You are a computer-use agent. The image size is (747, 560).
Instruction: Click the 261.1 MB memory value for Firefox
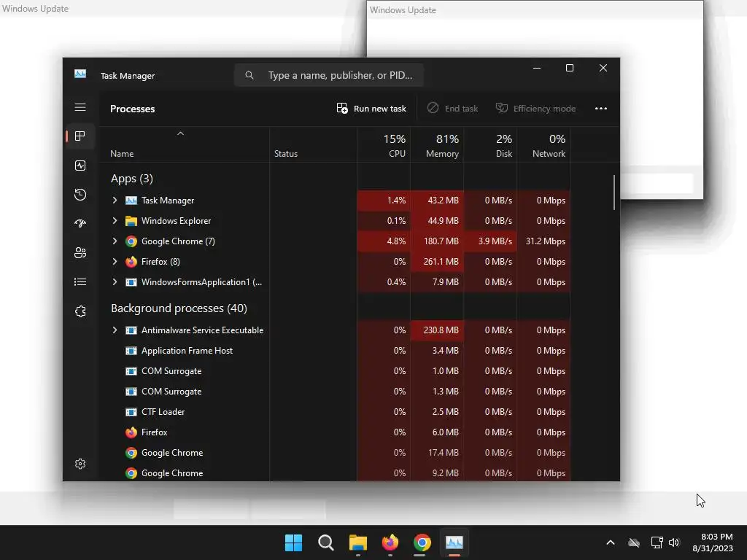click(441, 262)
